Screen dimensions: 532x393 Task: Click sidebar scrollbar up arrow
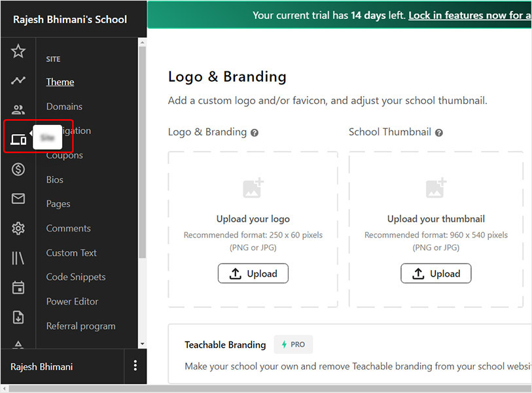pyautogui.click(x=143, y=43)
